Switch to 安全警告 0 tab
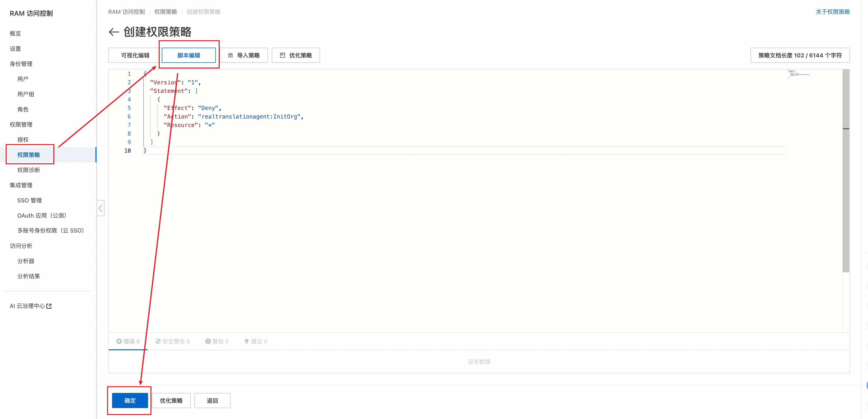The width and height of the screenshot is (868, 419). pos(172,341)
